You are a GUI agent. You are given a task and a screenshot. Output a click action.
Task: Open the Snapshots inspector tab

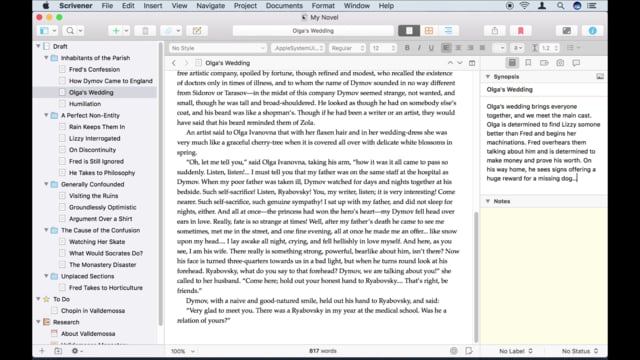click(x=560, y=63)
